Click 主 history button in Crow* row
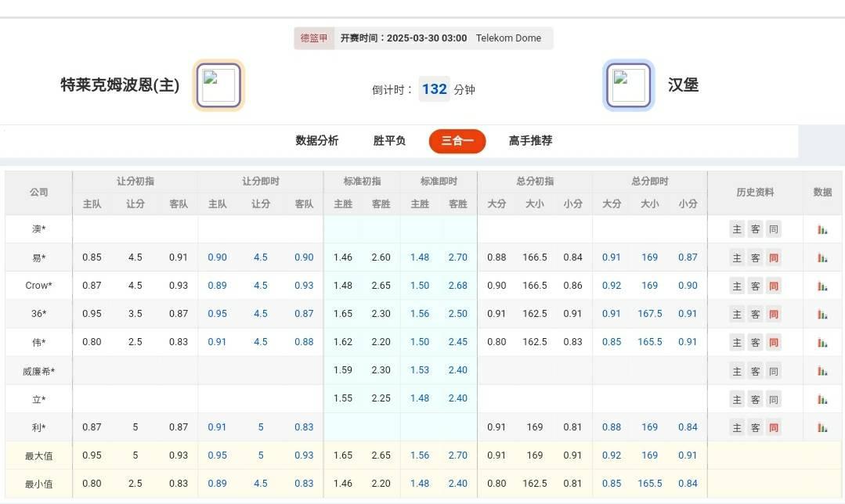This screenshot has height=504, width=845. [x=737, y=286]
